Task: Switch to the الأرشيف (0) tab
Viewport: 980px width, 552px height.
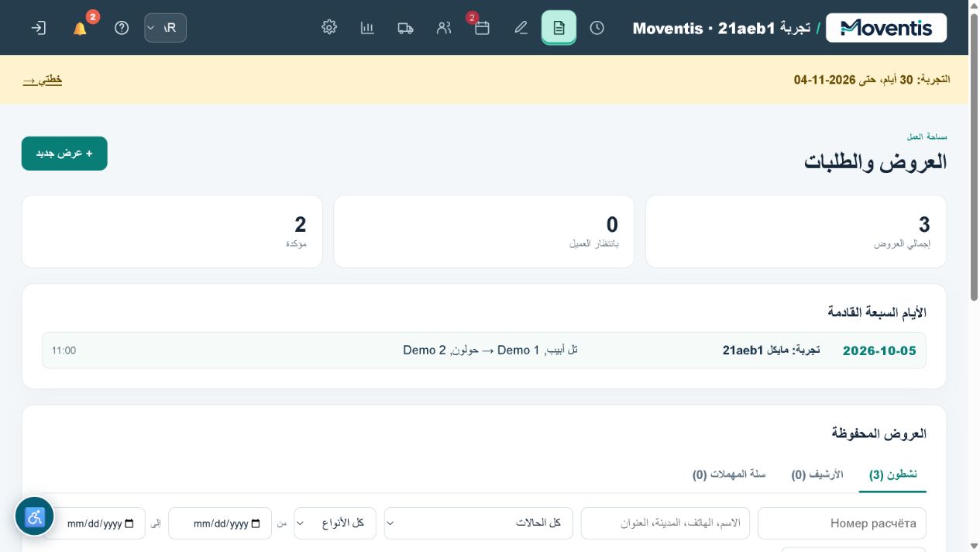Action: 817,474
